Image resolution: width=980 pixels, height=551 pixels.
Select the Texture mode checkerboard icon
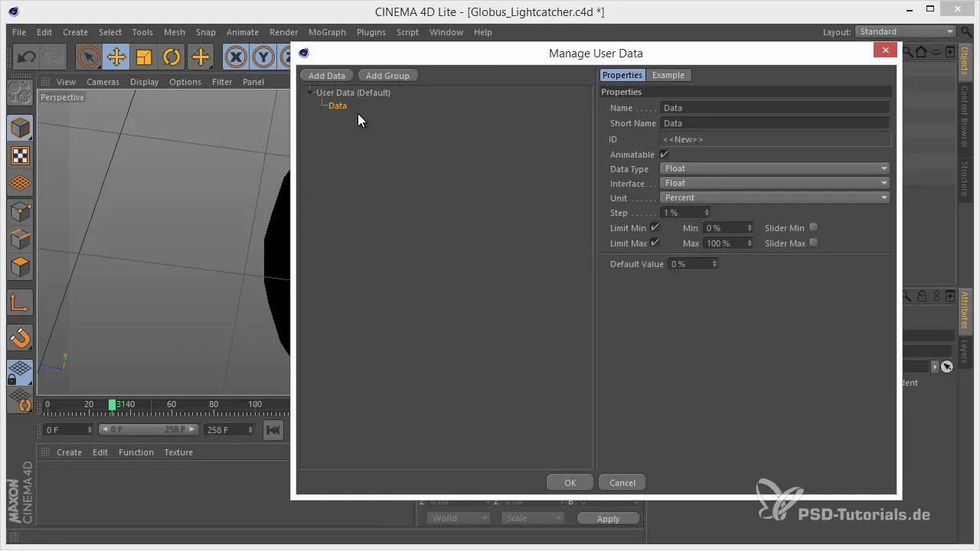click(x=20, y=156)
